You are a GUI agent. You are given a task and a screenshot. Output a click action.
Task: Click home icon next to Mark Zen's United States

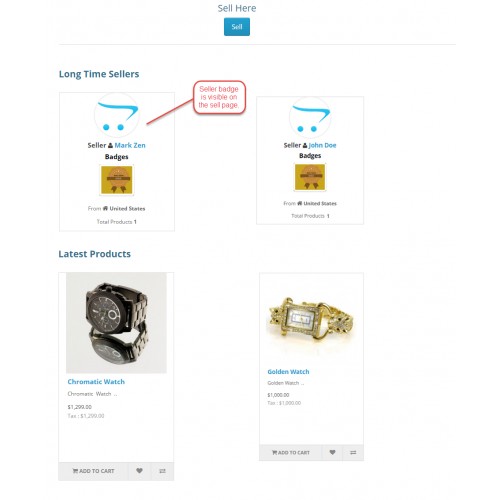(x=105, y=208)
